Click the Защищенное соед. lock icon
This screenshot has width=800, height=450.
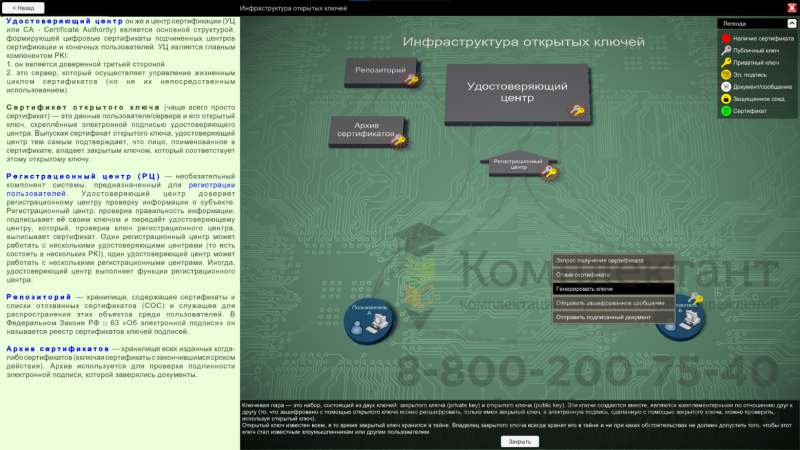pos(726,99)
